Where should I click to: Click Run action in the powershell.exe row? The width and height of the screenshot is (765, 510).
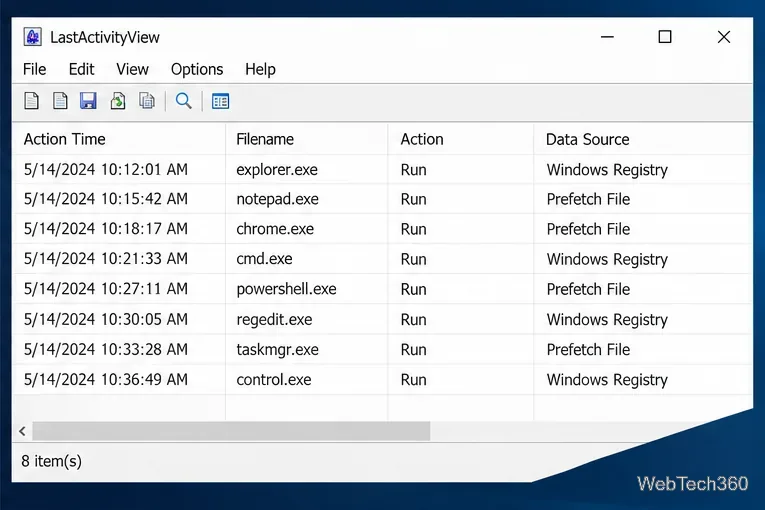coord(413,289)
